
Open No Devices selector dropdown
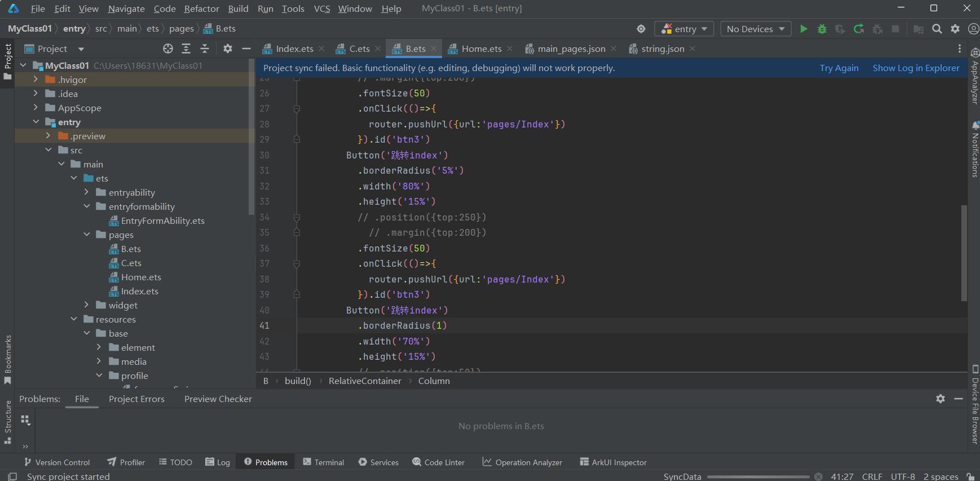pyautogui.click(x=756, y=29)
